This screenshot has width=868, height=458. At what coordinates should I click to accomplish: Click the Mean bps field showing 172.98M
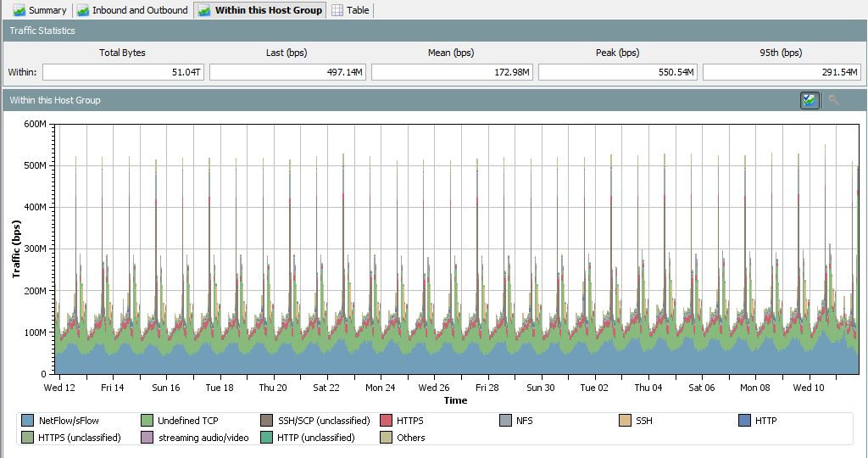coord(453,72)
